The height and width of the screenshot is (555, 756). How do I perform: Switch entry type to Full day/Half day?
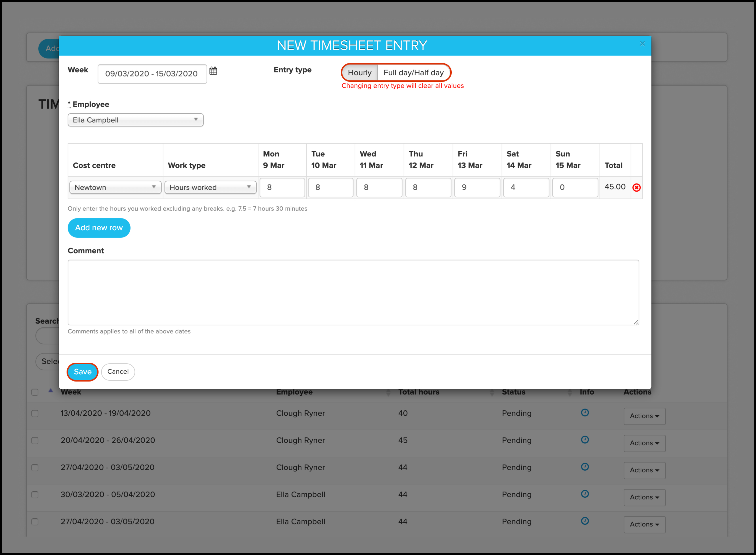coord(413,73)
